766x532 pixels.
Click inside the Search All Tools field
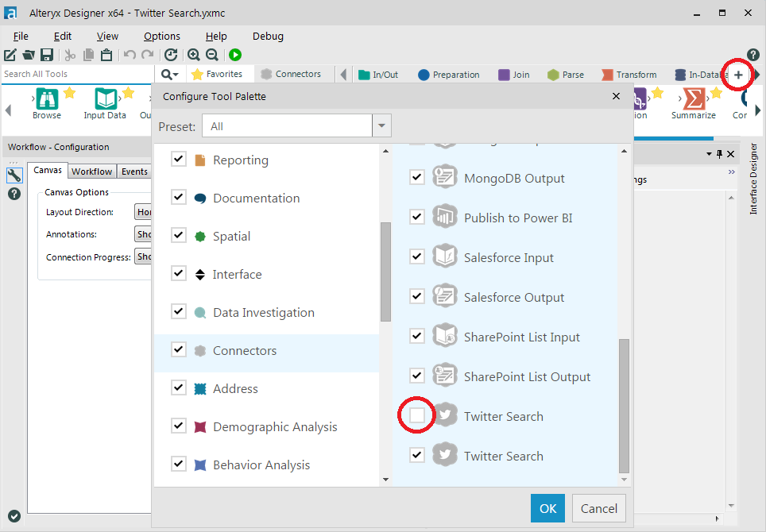click(72, 73)
